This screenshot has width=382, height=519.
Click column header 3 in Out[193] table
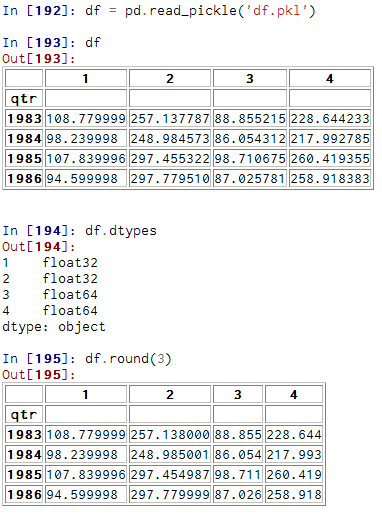(250, 79)
